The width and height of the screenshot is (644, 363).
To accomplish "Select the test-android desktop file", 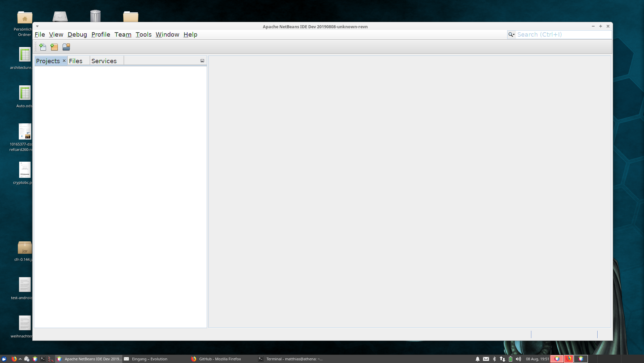I will pyautogui.click(x=25, y=285).
